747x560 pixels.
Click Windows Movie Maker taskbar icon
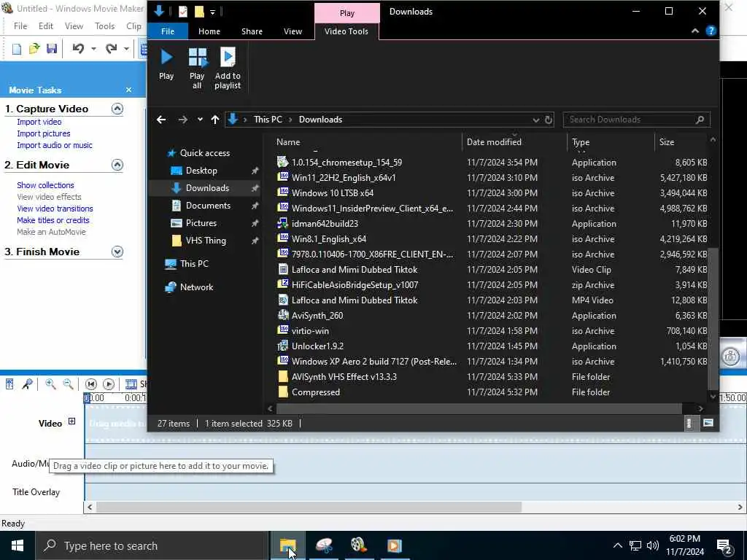359,545
